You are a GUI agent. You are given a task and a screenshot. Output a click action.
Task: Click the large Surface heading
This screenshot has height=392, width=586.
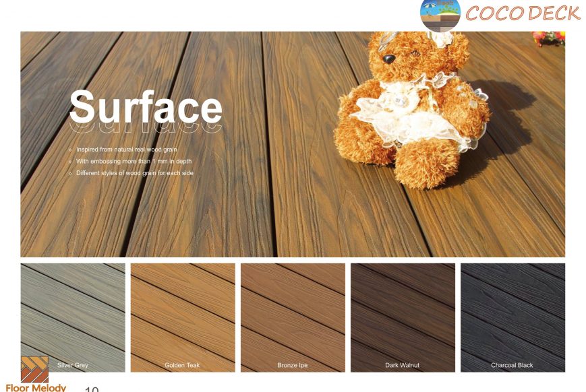click(x=146, y=107)
